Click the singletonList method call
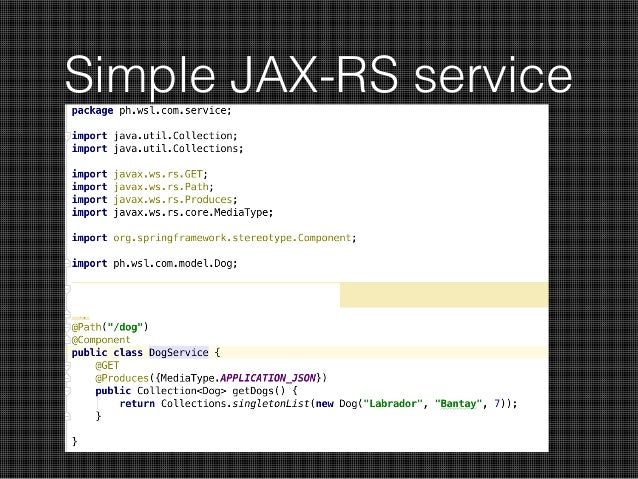The image size is (638, 479). tap(271, 404)
